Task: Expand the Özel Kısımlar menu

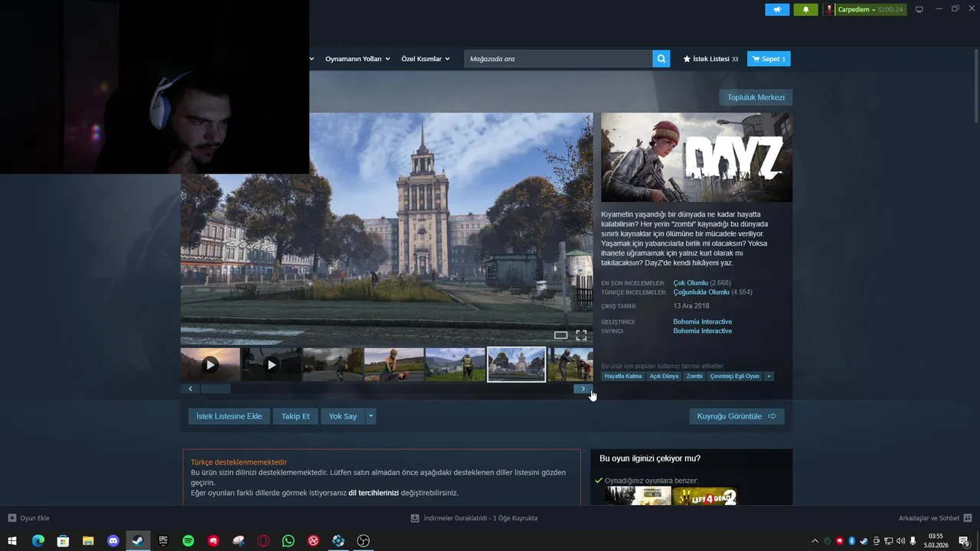Action: [x=426, y=59]
